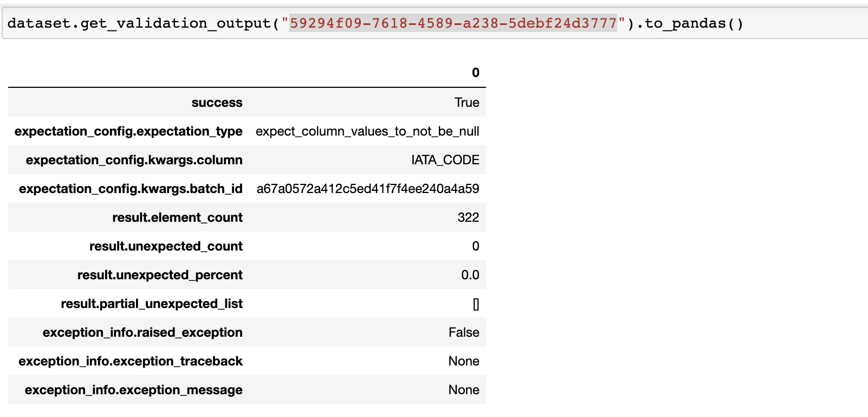
Task: Click the batch id 'a67a0572a412c5ed41f7f4ee240a4a59'
Action: pyautogui.click(x=368, y=189)
